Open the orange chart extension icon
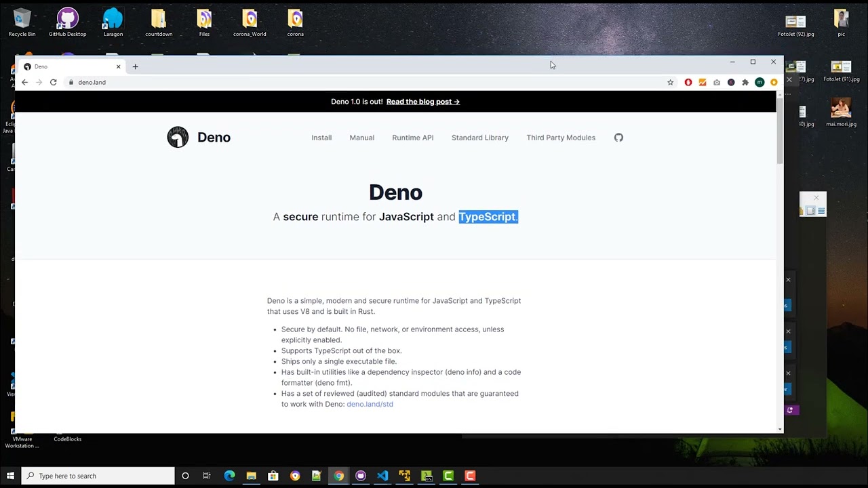The width and height of the screenshot is (868, 488). [703, 83]
